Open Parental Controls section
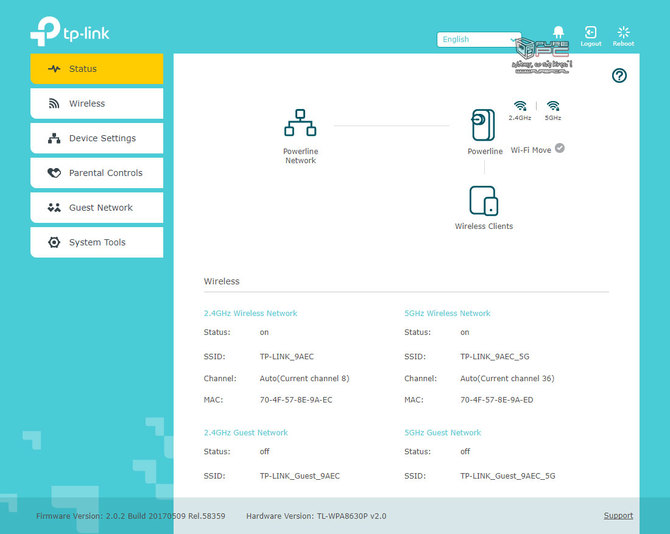 pos(97,173)
